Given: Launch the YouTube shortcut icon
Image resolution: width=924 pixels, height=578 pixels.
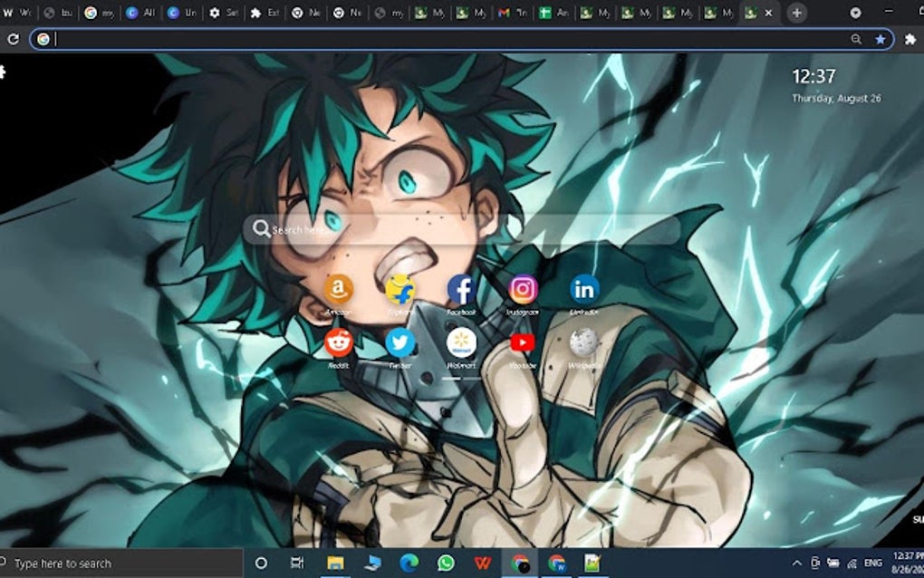Looking at the screenshot, I should [524, 344].
